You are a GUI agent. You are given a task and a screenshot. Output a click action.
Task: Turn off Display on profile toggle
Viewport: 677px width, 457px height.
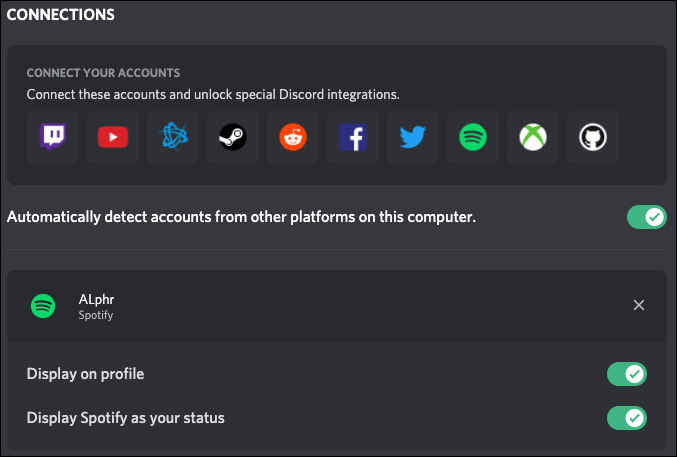626,374
